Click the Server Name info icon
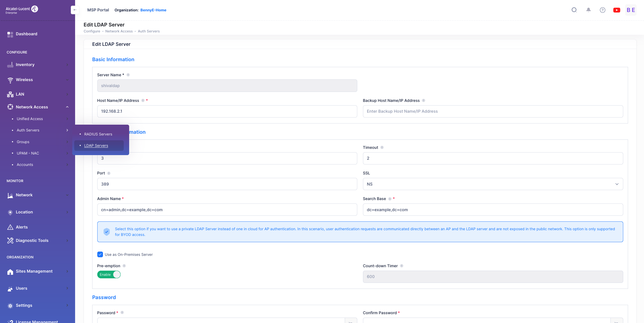 (x=128, y=75)
